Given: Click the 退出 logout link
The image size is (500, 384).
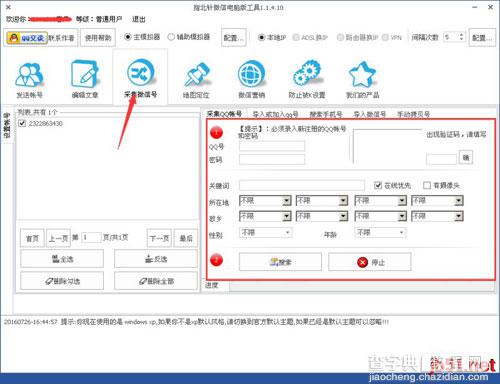Looking at the screenshot, I should click(139, 19).
